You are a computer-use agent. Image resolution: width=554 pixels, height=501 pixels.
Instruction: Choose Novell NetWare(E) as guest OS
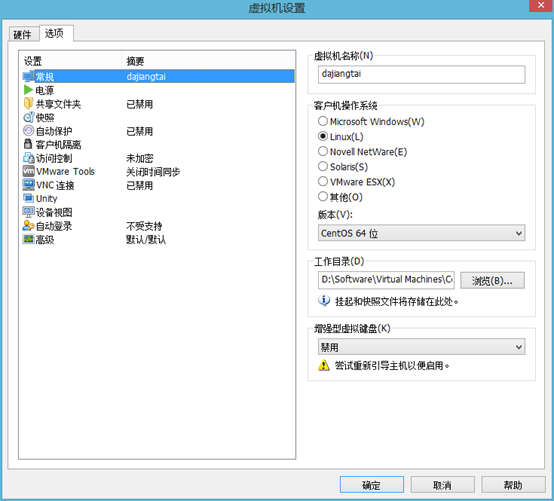click(323, 152)
